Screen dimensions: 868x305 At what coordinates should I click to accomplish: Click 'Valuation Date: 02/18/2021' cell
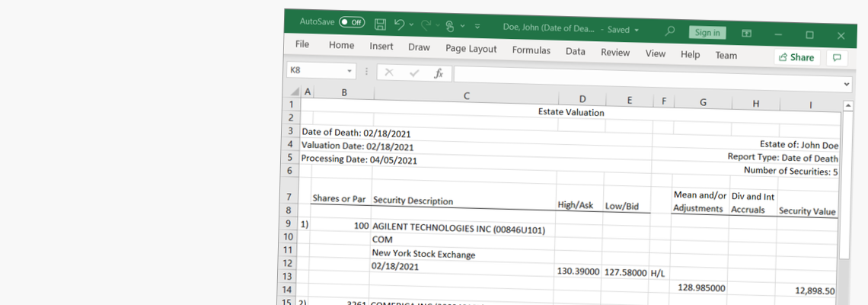click(358, 146)
